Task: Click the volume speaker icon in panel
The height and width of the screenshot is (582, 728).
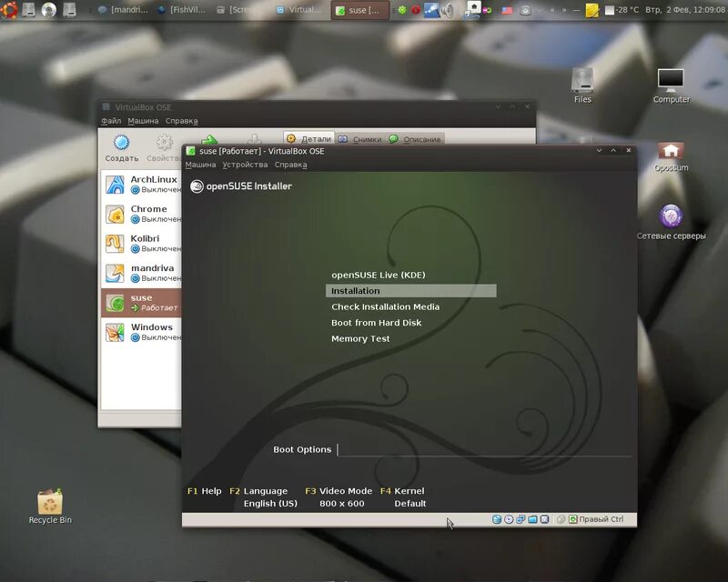Action: 448,10
